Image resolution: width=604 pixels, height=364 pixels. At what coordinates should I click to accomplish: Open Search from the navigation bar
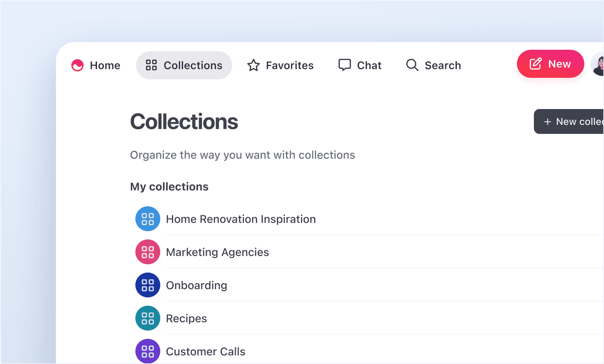point(434,65)
